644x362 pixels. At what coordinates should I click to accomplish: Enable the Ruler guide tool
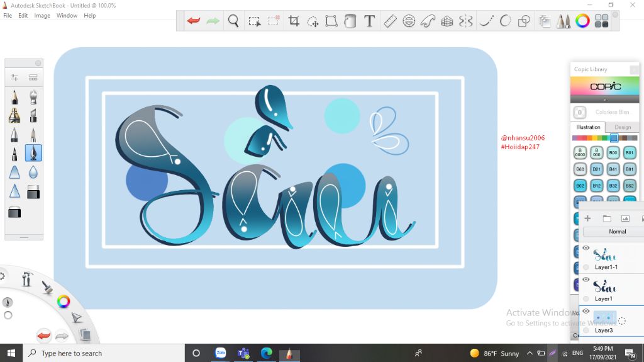click(x=390, y=21)
